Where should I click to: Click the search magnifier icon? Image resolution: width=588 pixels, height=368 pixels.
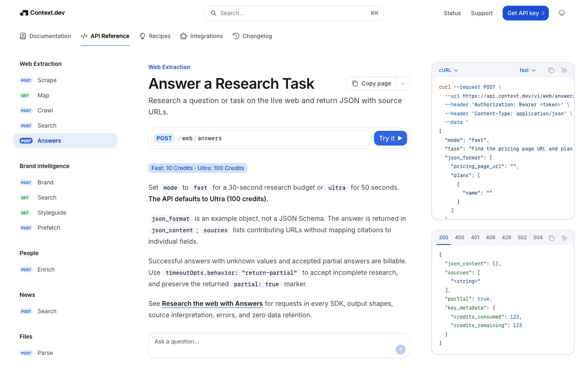(x=213, y=13)
